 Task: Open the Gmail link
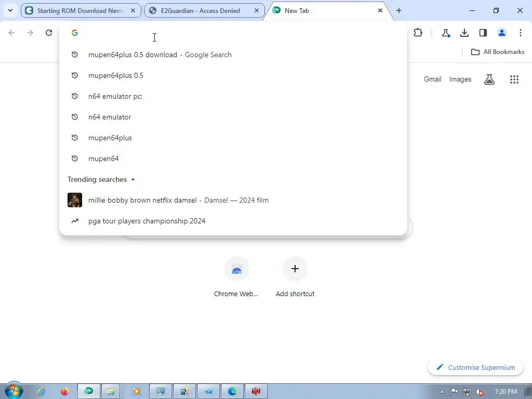pyautogui.click(x=432, y=79)
